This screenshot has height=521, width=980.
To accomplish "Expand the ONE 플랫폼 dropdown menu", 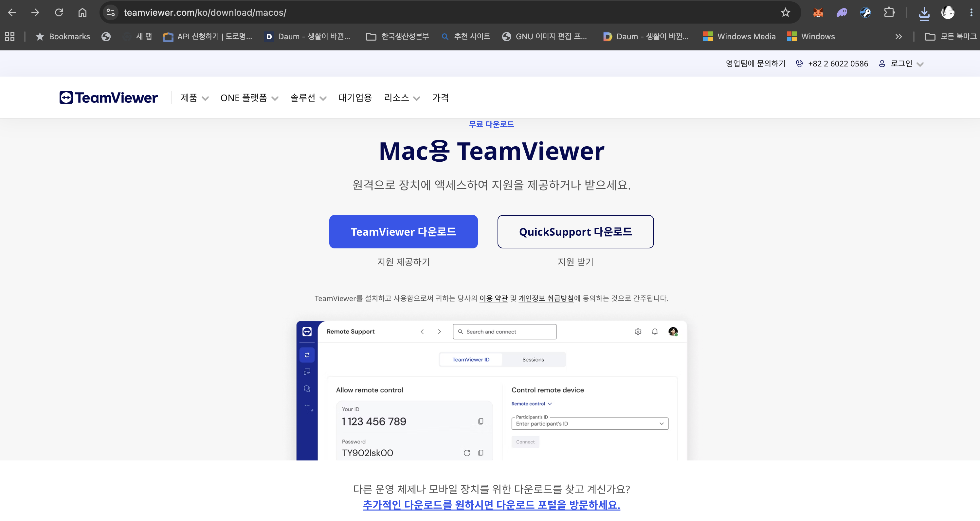I will click(249, 98).
